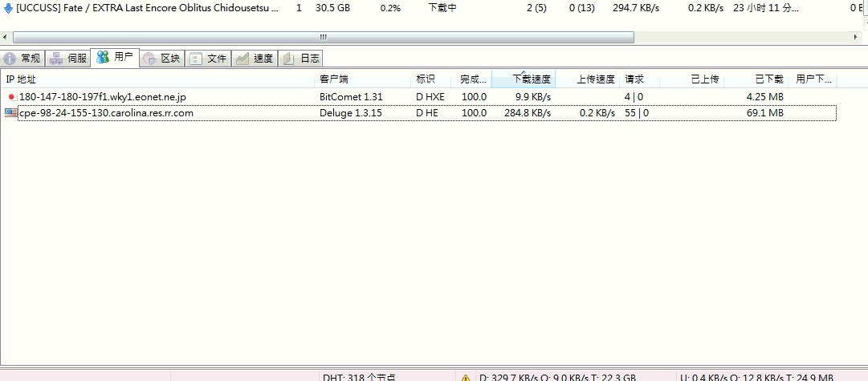This screenshot has height=381, width=868.
Task: Switch to the 伺服 (Trackers) tab
Action: point(68,59)
